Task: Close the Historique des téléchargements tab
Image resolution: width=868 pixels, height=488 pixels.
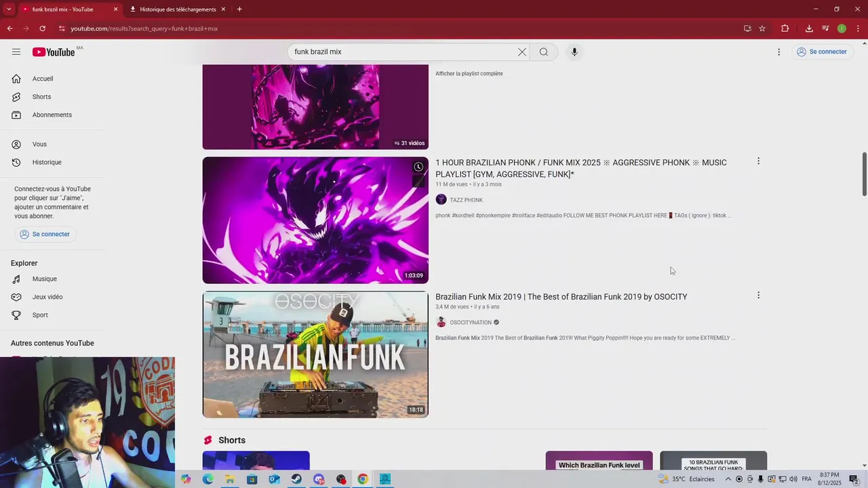Action: (x=223, y=9)
